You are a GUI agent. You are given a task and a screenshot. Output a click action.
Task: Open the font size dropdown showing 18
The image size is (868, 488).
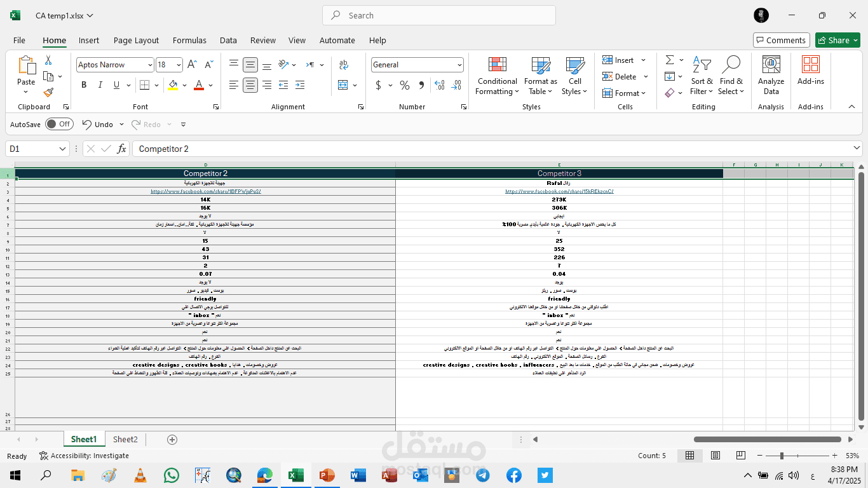tap(179, 65)
